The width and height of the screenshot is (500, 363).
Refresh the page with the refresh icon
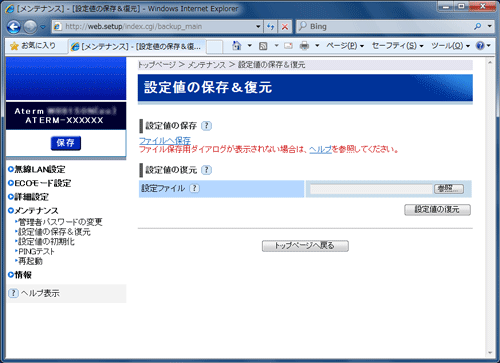[x=271, y=27]
